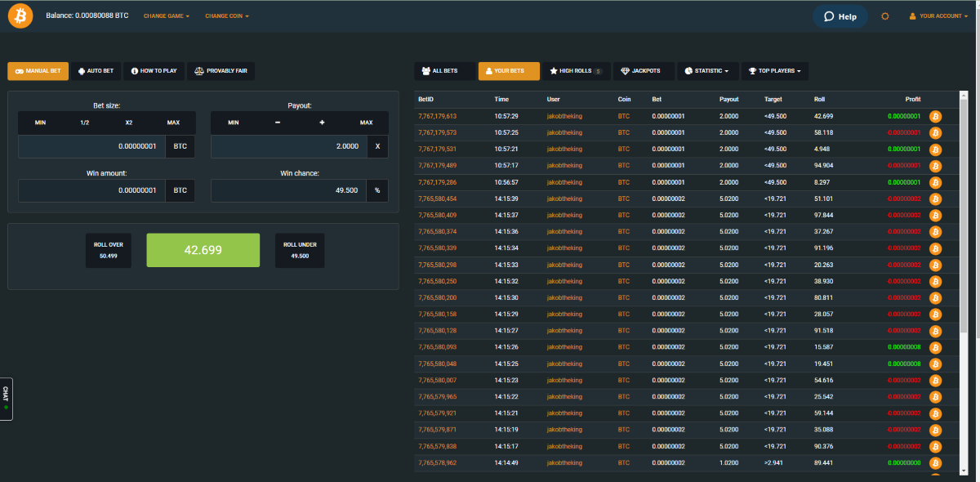The width and height of the screenshot is (980, 482).
Task: Click the Help chat button
Action: pos(840,16)
